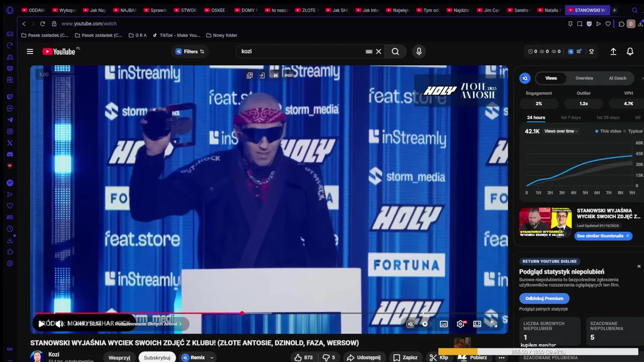Click the vidIQ badge icon in header stats bar
Image resolution: width=644 pixels, height=362 pixels.
point(571,51)
